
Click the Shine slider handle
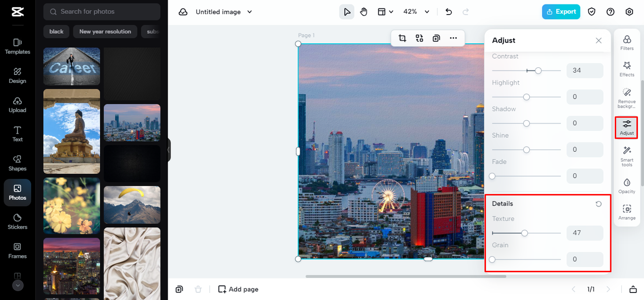pyautogui.click(x=526, y=150)
